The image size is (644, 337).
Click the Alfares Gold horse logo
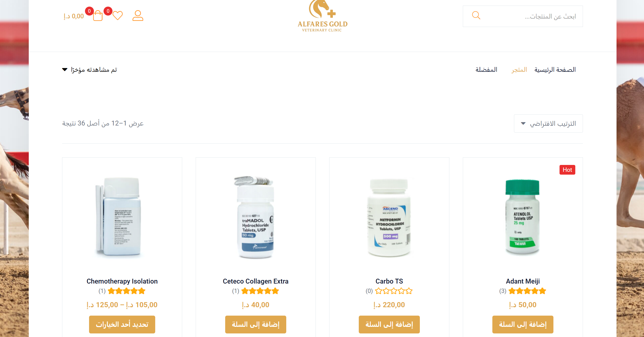(322, 16)
